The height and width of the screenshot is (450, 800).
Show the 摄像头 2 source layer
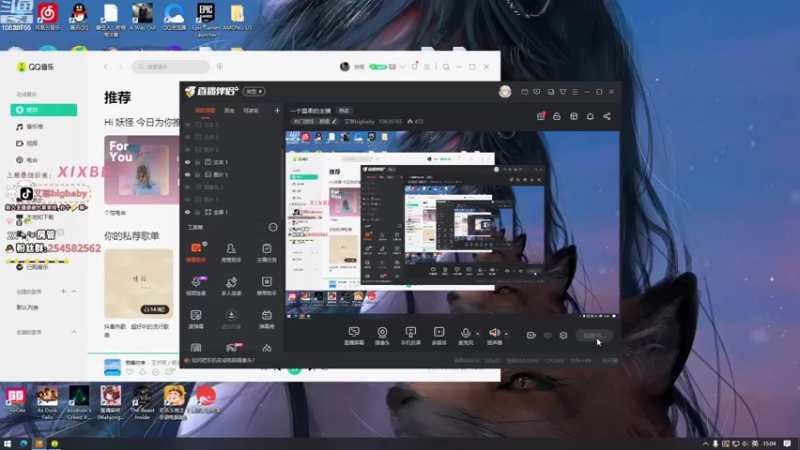pos(187,187)
